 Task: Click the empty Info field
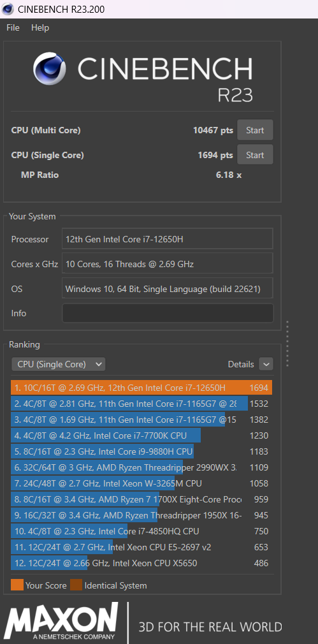[168, 313]
